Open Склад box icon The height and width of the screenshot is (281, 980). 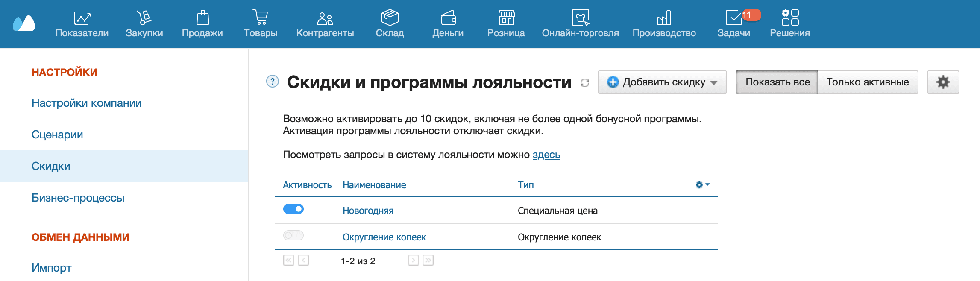pos(390,18)
